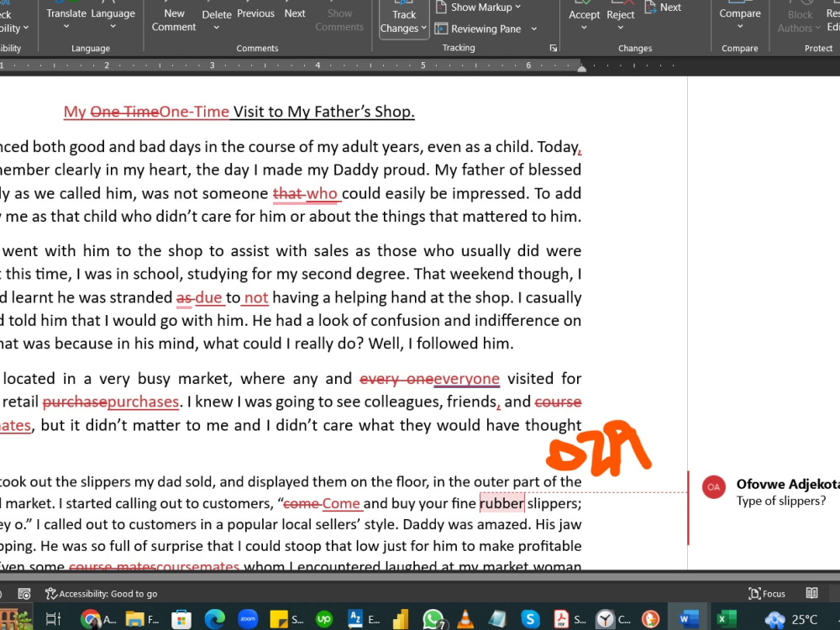
Task: Open WhatsApp from the taskbar
Action: click(433, 619)
